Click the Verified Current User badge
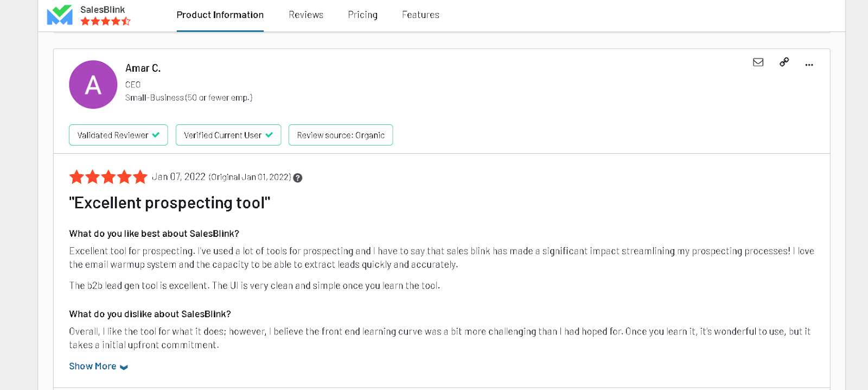 [228, 135]
